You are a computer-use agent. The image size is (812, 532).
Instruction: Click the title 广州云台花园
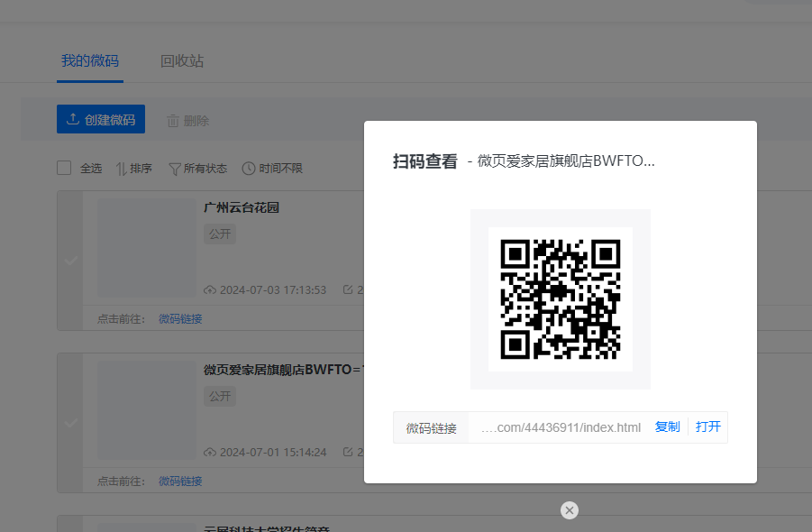point(242,207)
